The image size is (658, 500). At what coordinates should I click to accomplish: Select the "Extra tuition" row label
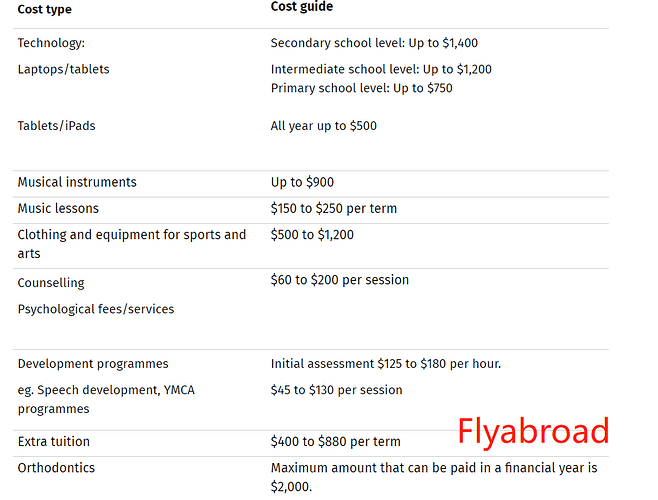coord(53,442)
